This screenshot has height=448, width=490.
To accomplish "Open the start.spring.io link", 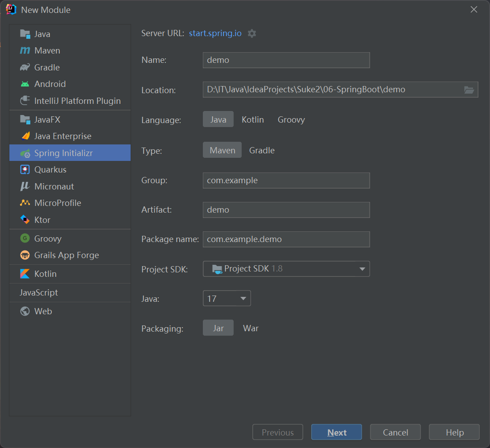I will 215,33.
